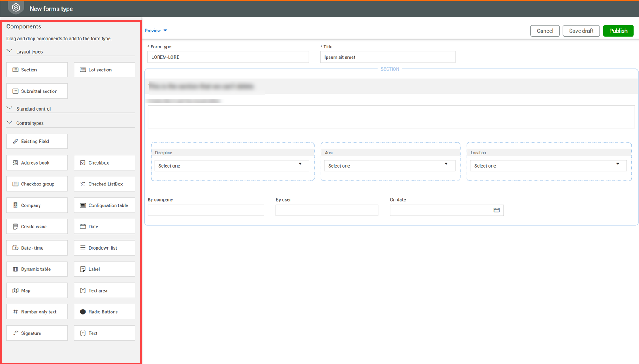Image resolution: width=639 pixels, height=364 pixels.
Task: Select the Radio Buttons component
Action: pyautogui.click(x=104, y=312)
